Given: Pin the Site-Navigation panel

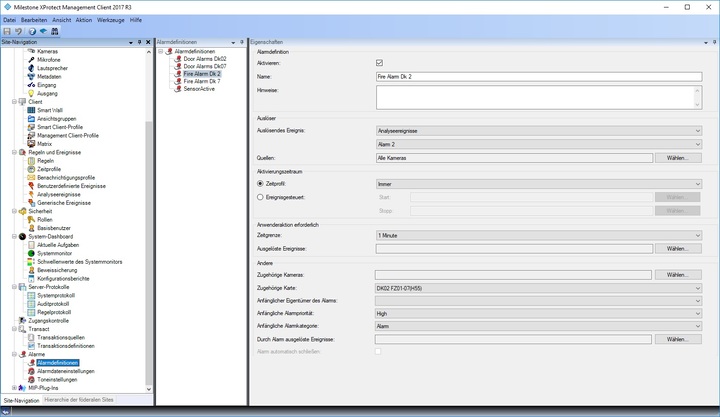Looking at the screenshot, I should pos(138,42).
